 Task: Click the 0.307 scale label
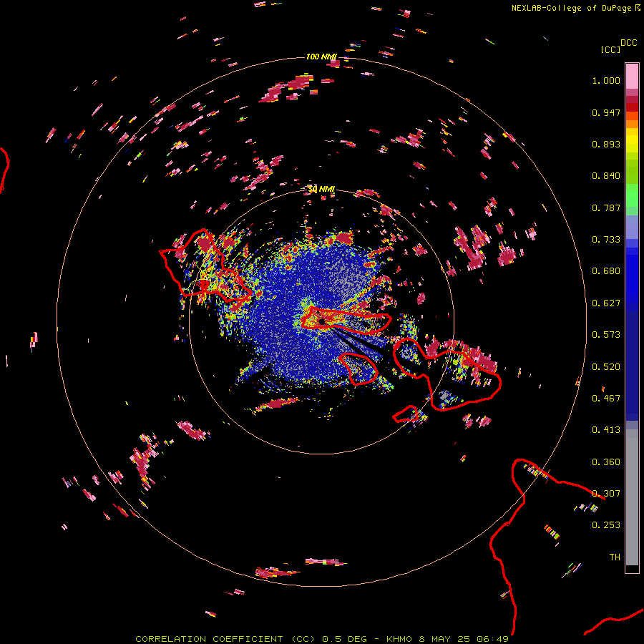[606, 494]
